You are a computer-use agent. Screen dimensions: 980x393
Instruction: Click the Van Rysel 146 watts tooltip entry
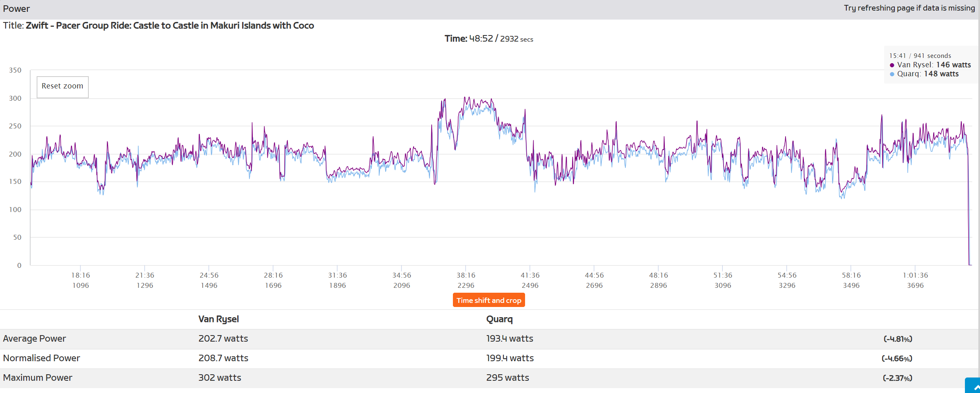point(930,65)
